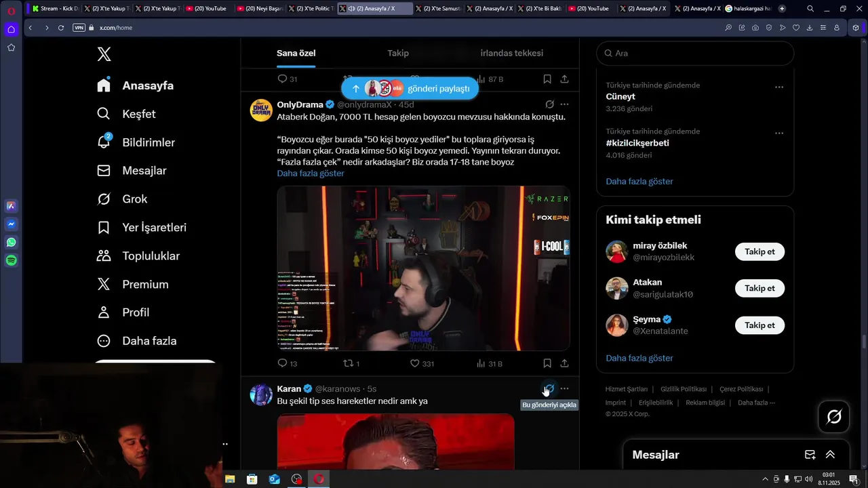The image size is (868, 488).
Task: Open Spotify in Opera sidebar
Action: click(12, 260)
